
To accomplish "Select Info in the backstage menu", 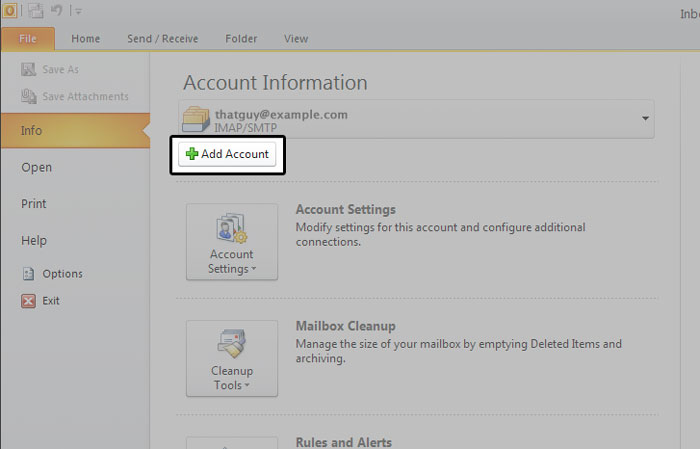I will point(32,131).
